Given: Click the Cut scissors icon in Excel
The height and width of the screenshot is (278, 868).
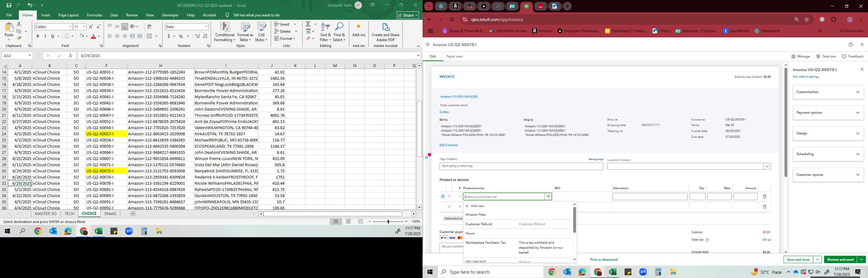Looking at the screenshot, I should tap(19, 24).
